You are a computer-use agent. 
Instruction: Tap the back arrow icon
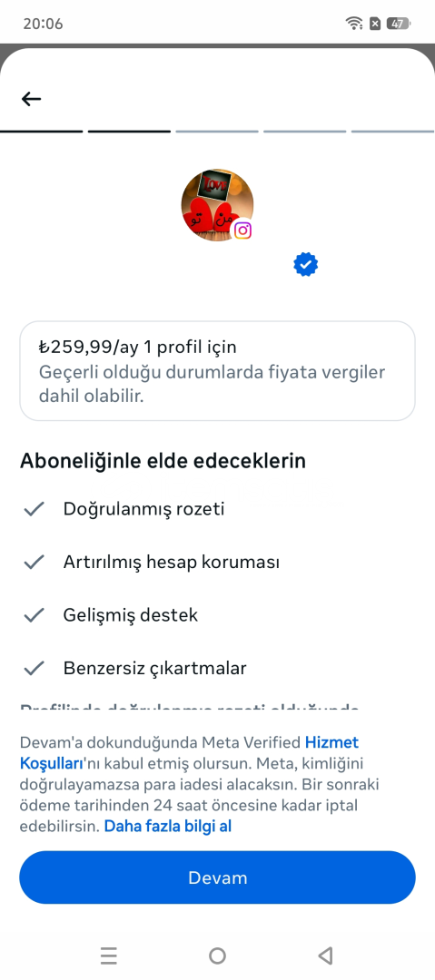[31, 99]
